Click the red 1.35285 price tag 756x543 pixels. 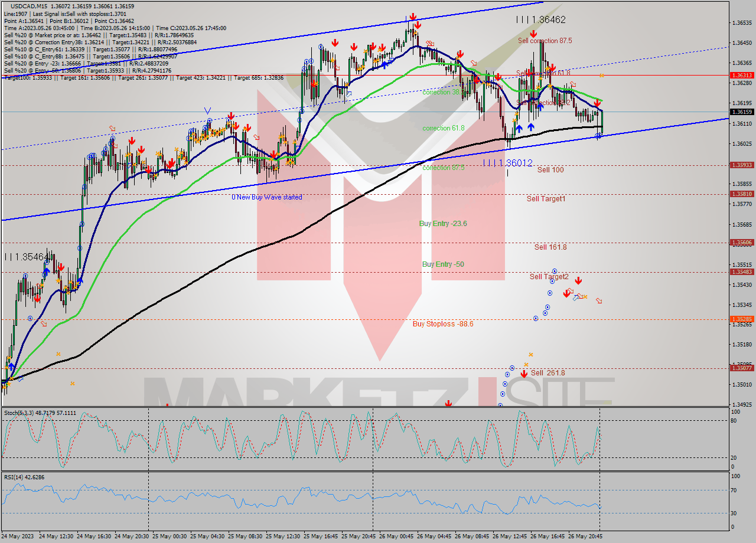click(x=742, y=319)
